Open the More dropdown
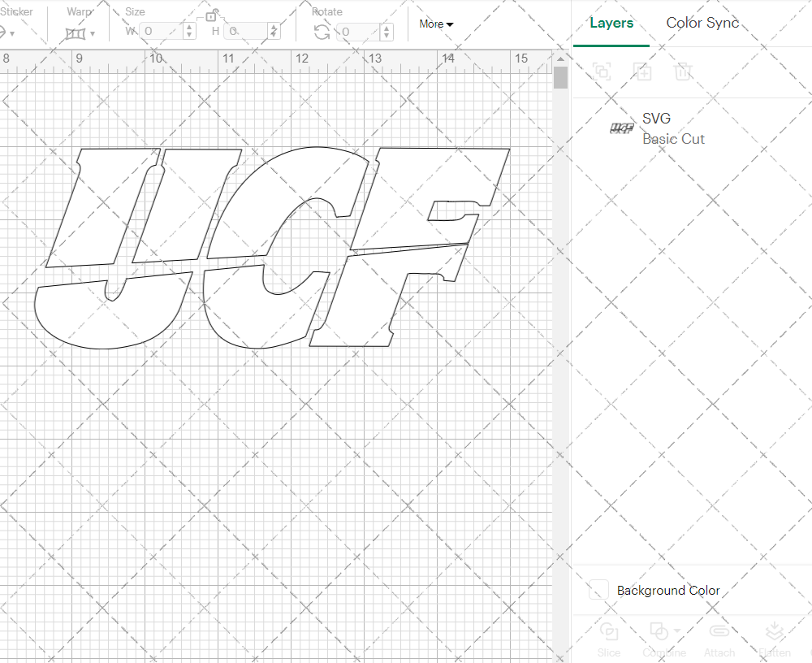812x663 pixels. (435, 24)
